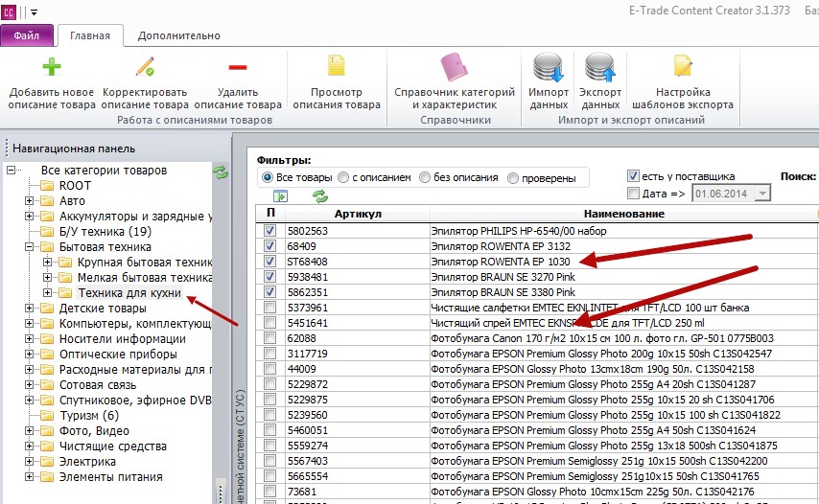Screen dimensions: 819x504
Task: Click the green plus Add new product description icon
Action: (x=51, y=67)
